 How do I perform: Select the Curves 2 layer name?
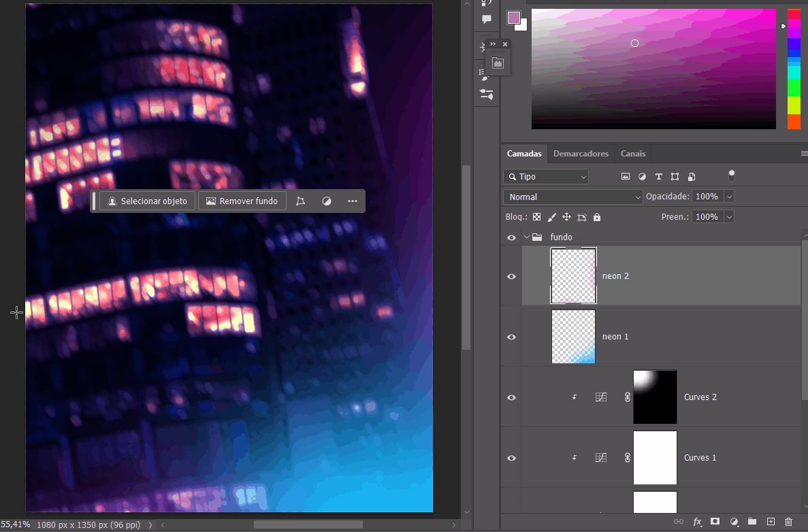coord(700,397)
